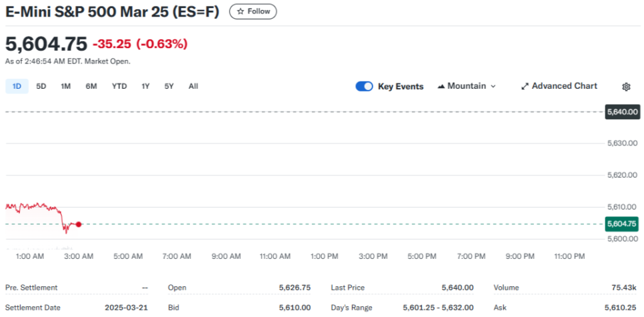Viewport: 644px width, 317px height.
Task: Click the 1:00 AM time axis label
Action: tap(29, 256)
